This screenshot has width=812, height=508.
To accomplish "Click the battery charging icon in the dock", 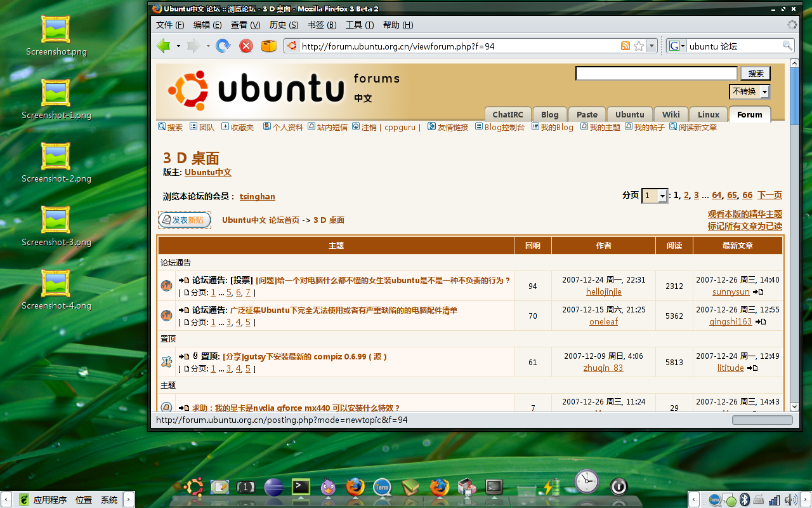I will point(551,487).
